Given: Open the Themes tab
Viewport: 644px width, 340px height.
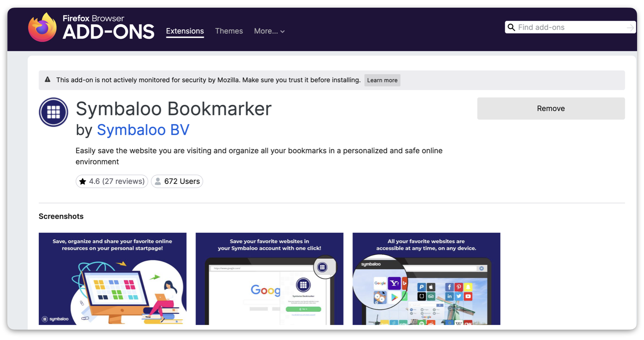Looking at the screenshot, I should (229, 31).
